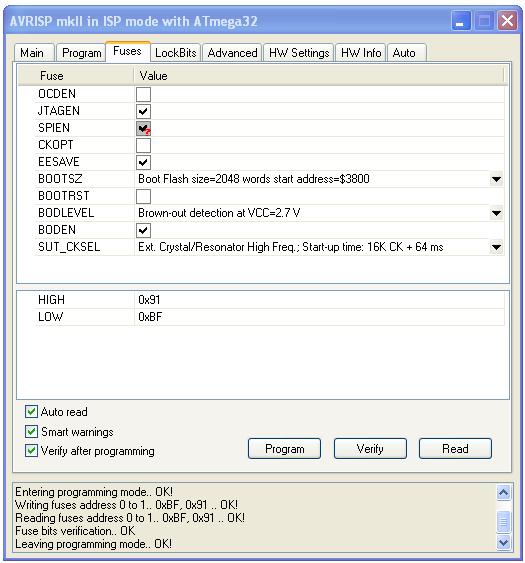Select the BODEN row label

(57, 230)
